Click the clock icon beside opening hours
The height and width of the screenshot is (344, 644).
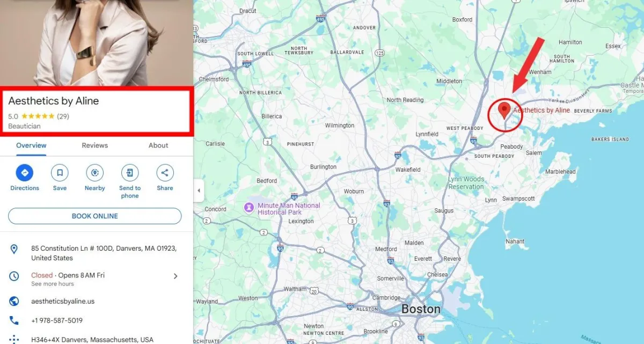click(x=14, y=276)
